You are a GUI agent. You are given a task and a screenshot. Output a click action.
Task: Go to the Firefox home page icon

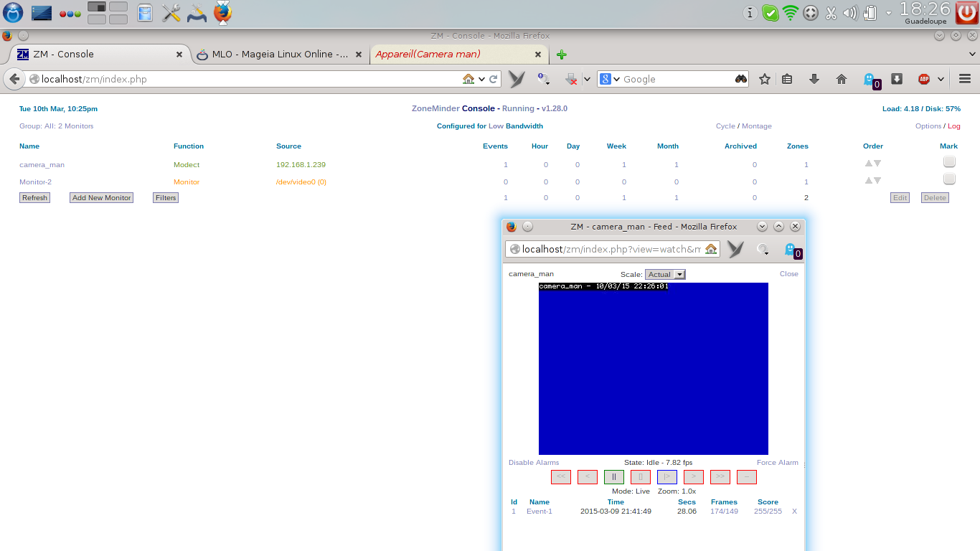[842, 79]
